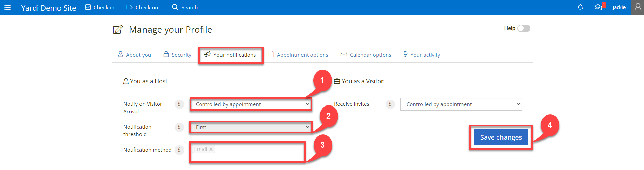Click the Check-out link
The width and height of the screenshot is (644, 170).
coord(143,7)
